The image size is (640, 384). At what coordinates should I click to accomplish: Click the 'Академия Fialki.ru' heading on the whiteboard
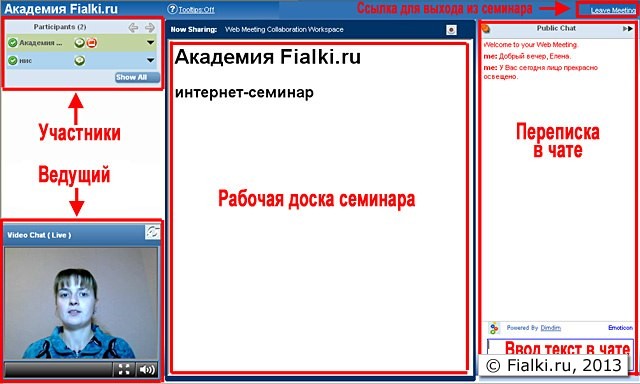268,56
